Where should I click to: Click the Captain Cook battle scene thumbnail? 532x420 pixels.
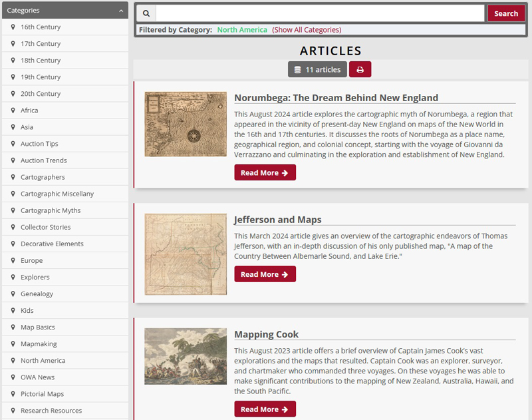click(186, 356)
